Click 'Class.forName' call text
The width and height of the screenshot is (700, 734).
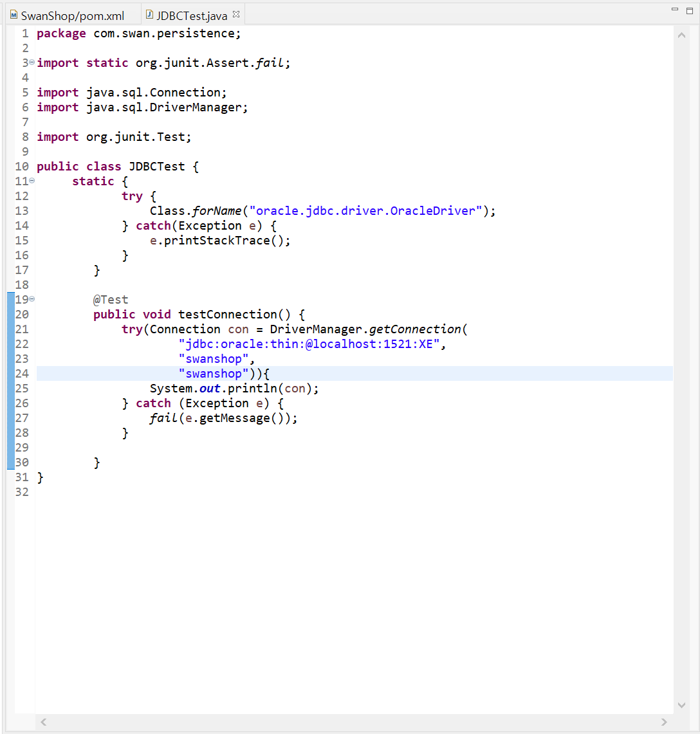click(196, 211)
